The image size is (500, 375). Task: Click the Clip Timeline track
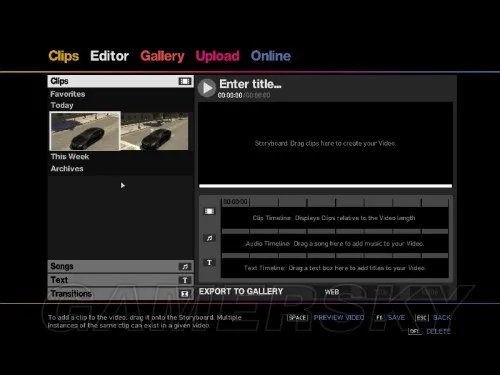[x=334, y=218]
